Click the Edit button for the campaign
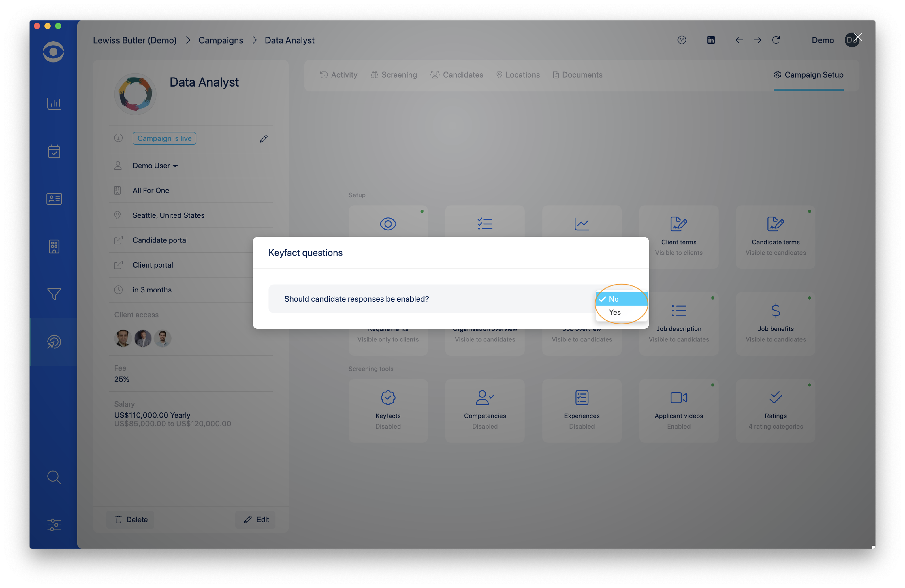The width and height of the screenshot is (905, 588). coord(256,520)
